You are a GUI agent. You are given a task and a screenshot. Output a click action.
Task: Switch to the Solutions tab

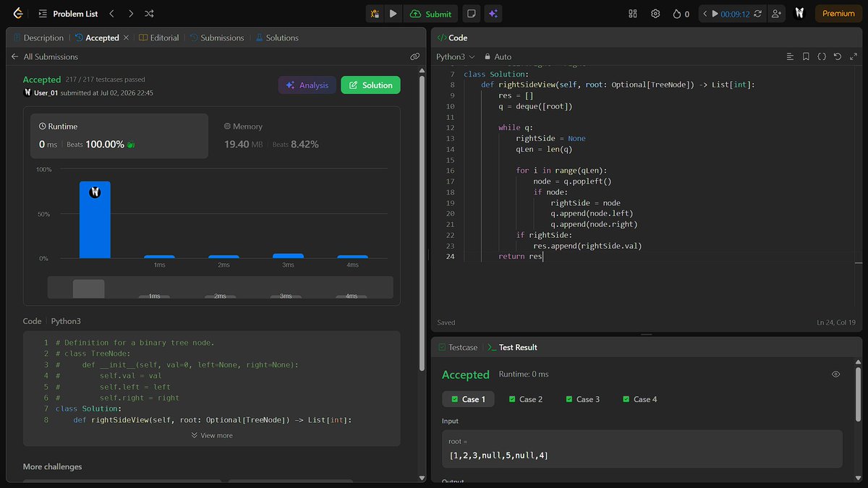(x=277, y=38)
